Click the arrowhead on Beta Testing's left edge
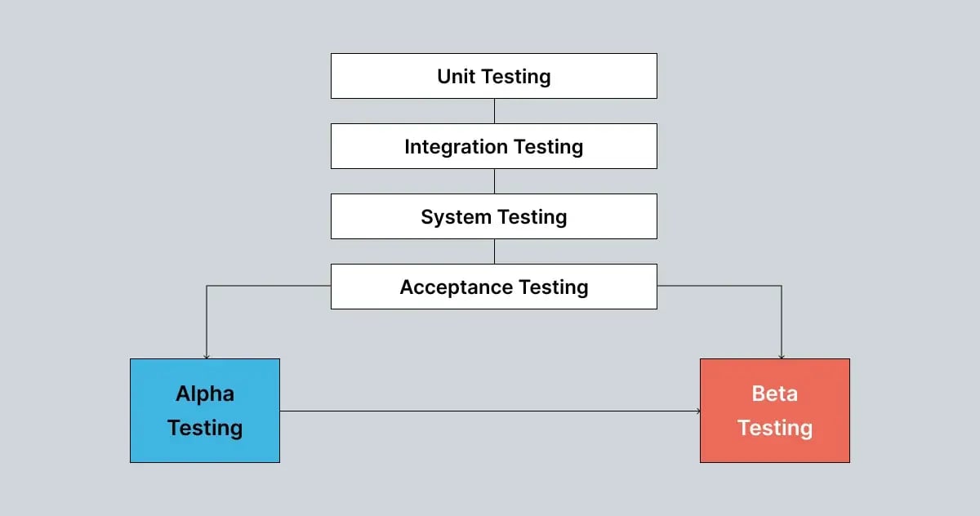Viewport: 980px width, 516px height. tap(697, 411)
